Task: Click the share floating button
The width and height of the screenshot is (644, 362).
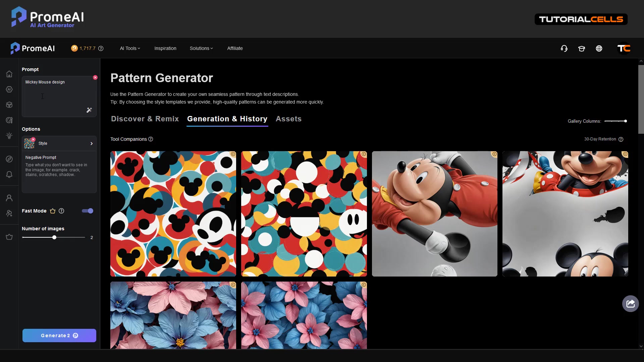Action: 631,304
